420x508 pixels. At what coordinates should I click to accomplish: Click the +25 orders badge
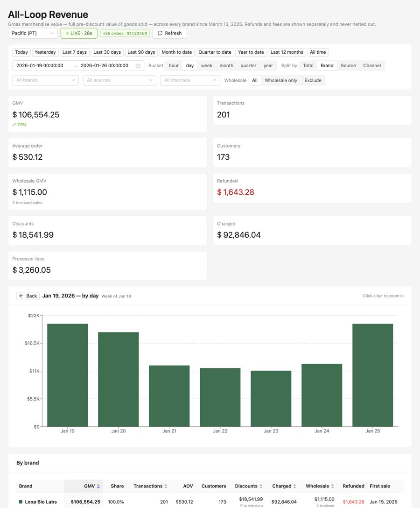(125, 33)
